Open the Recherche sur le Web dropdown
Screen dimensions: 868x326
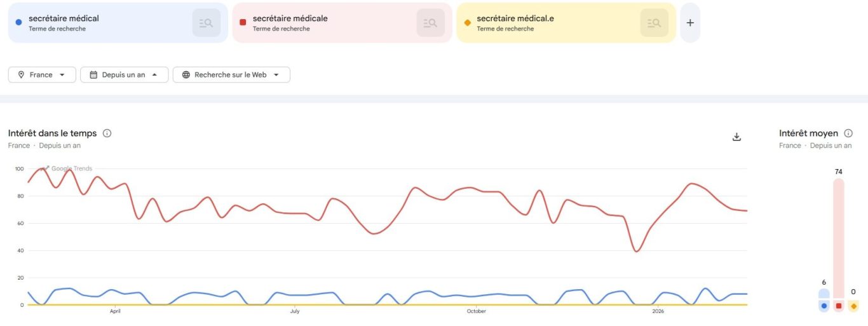[231, 75]
